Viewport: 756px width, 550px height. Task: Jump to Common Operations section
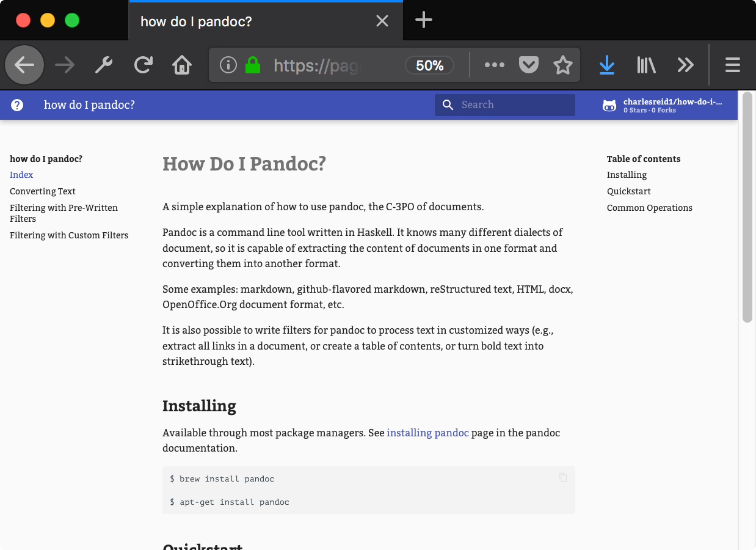coord(650,208)
